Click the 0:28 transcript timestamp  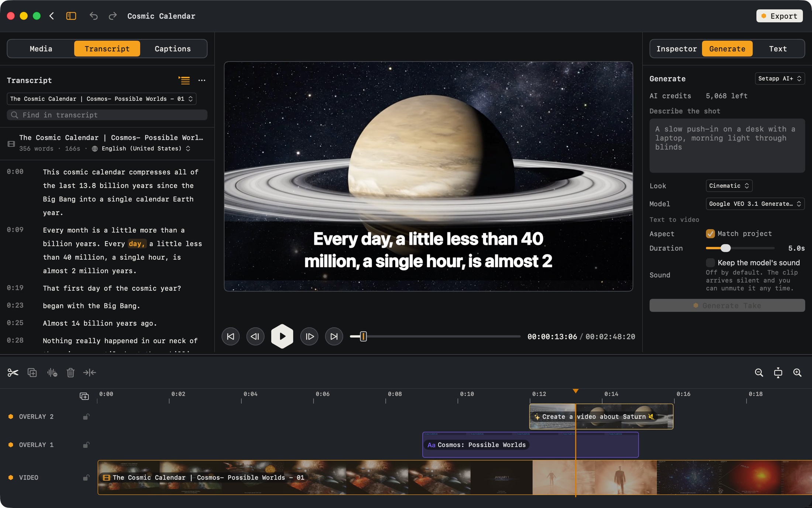15,340
